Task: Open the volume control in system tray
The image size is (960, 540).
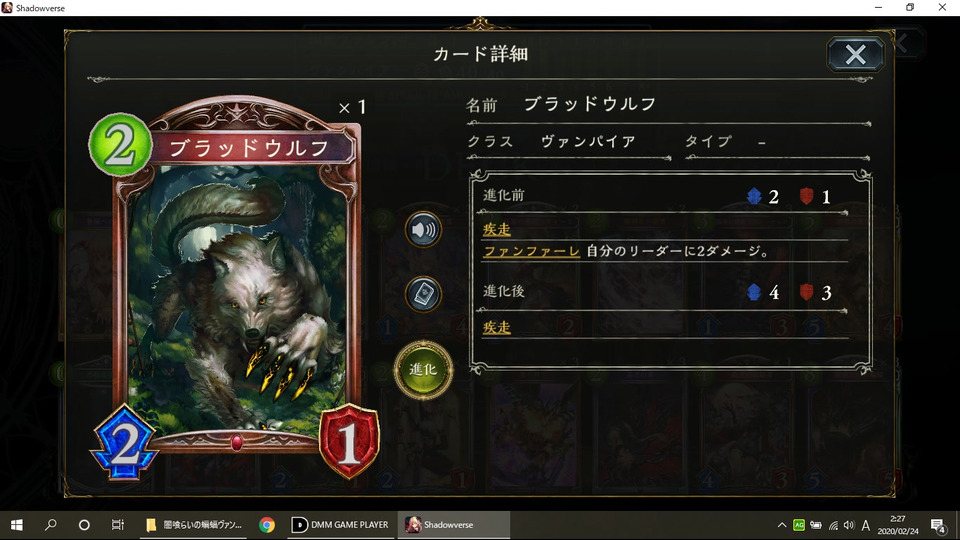Action: pyautogui.click(x=849, y=525)
